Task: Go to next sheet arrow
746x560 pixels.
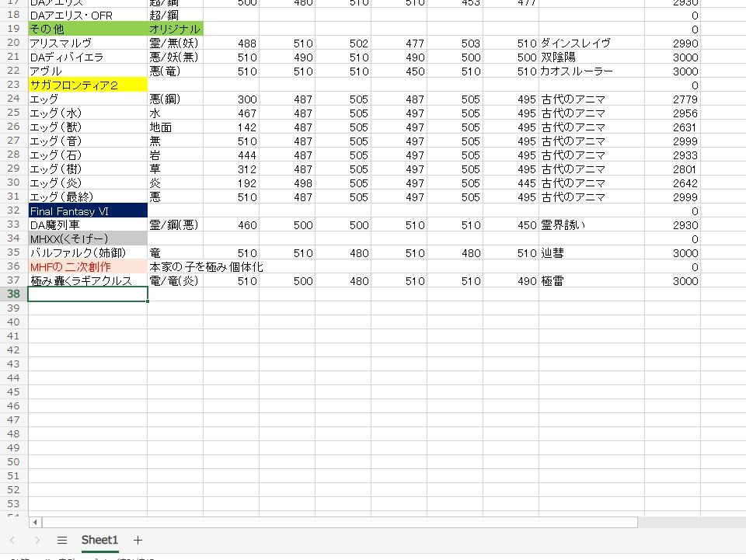Action: [37, 540]
